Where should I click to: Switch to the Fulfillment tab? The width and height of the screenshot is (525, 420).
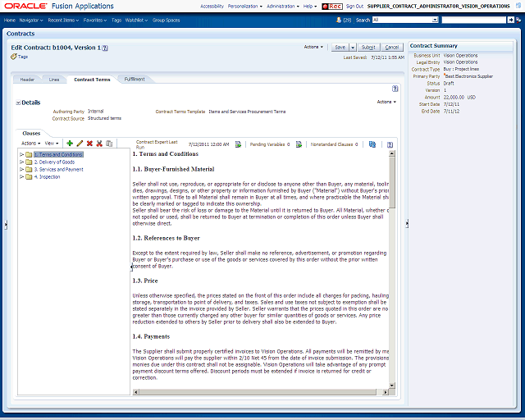coord(135,80)
